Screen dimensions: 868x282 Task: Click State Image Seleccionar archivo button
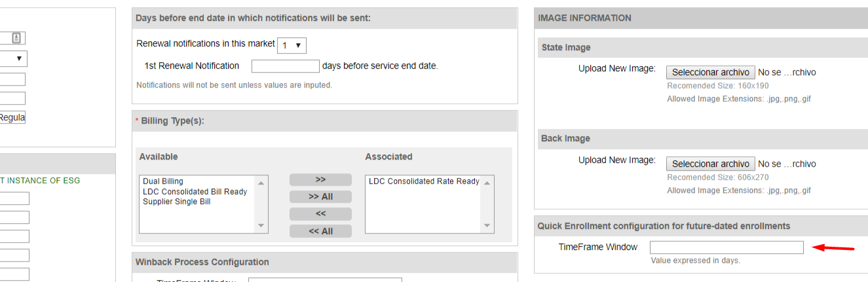click(x=710, y=73)
